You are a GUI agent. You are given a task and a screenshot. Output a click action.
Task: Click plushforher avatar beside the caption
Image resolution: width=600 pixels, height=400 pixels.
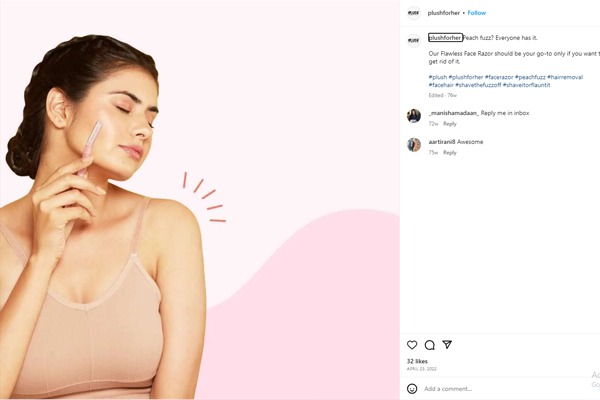click(413, 40)
